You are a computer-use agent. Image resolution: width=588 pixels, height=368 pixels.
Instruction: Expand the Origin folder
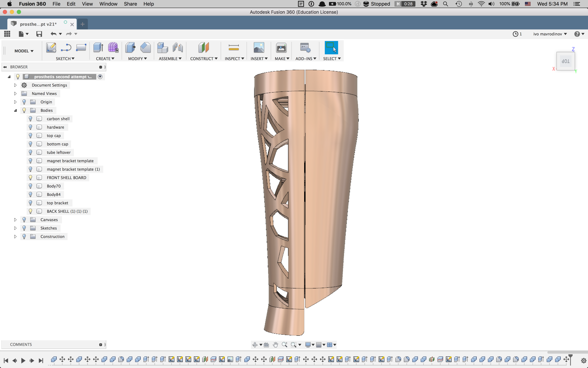tap(15, 102)
